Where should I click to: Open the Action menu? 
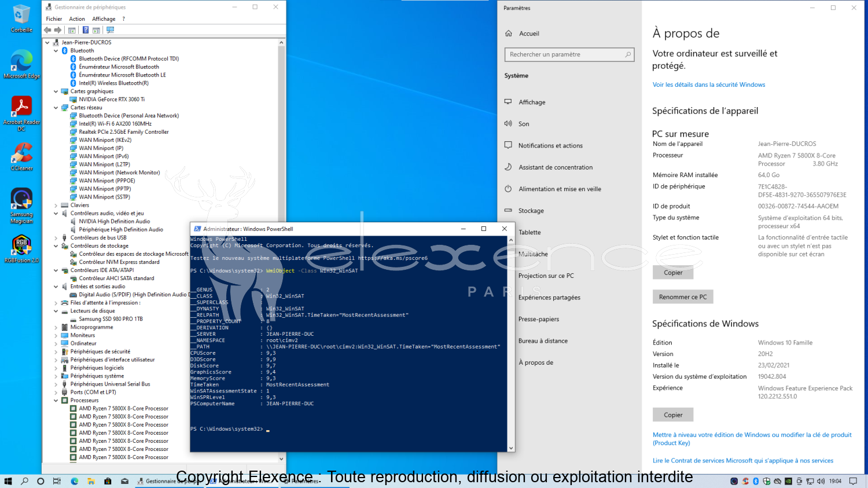(x=77, y=19)
